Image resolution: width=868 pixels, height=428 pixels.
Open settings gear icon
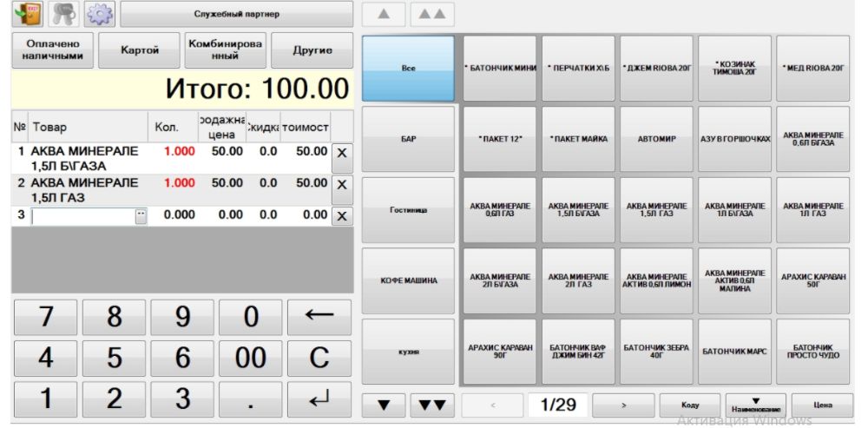click(100, 15)
